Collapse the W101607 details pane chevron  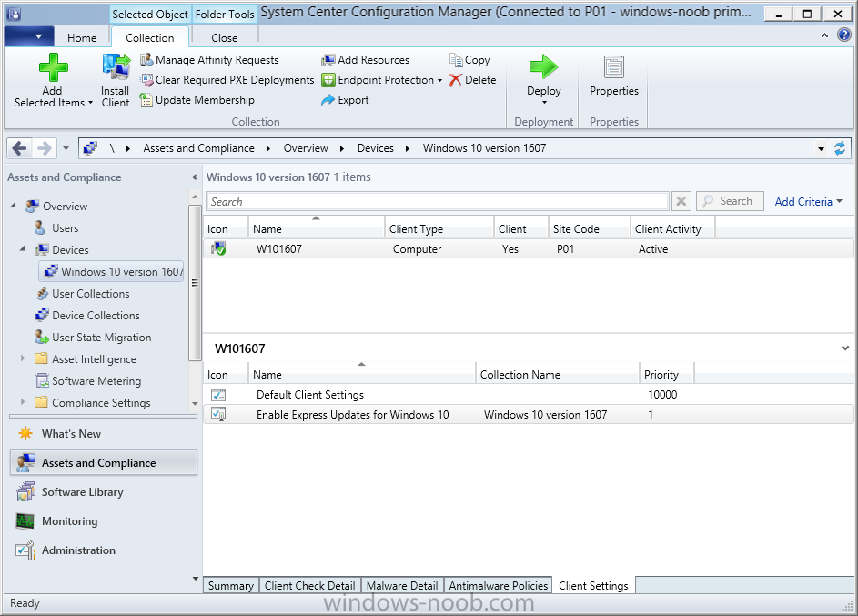845,348
